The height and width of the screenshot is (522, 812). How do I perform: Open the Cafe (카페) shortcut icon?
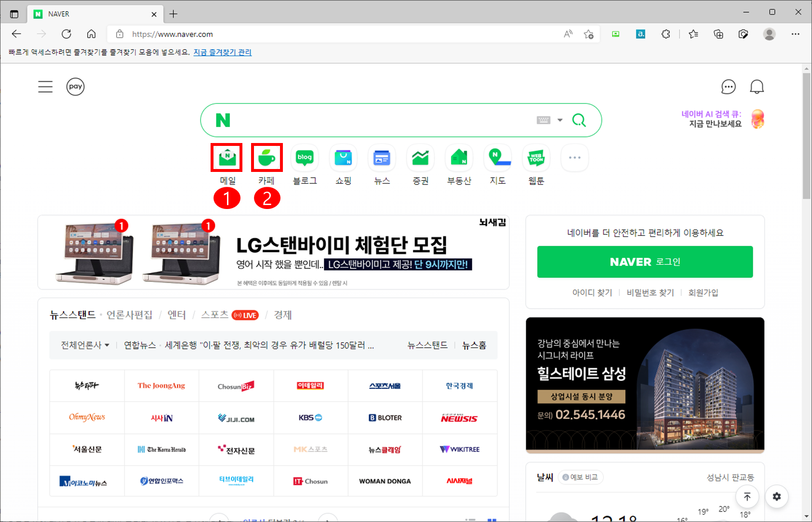[266, 157]
